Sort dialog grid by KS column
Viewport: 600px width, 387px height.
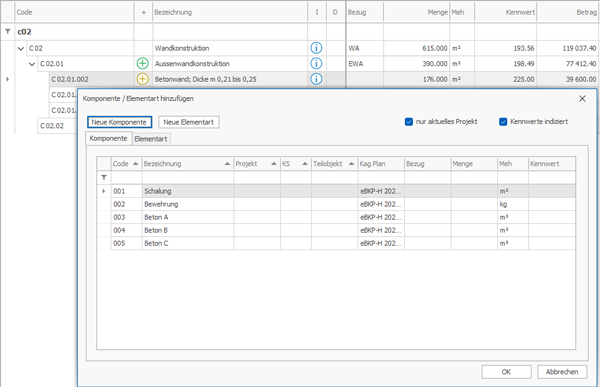[296, 164]
